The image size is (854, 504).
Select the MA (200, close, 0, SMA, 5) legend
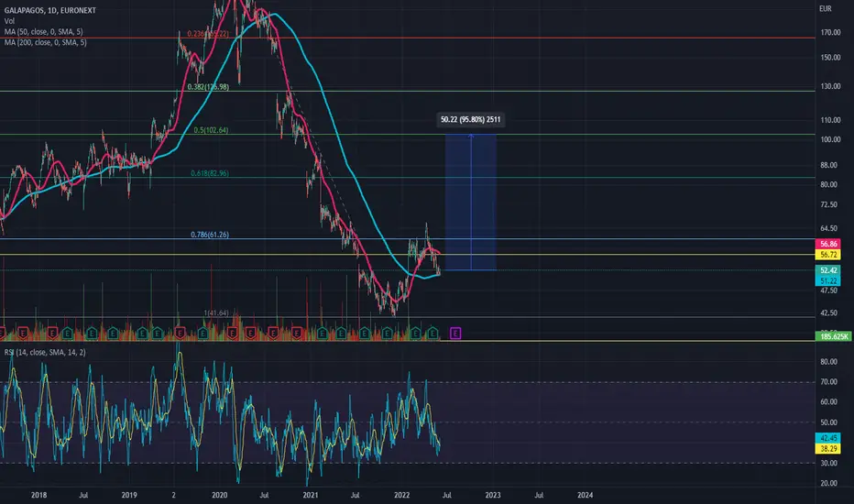(x=45, y=42)
